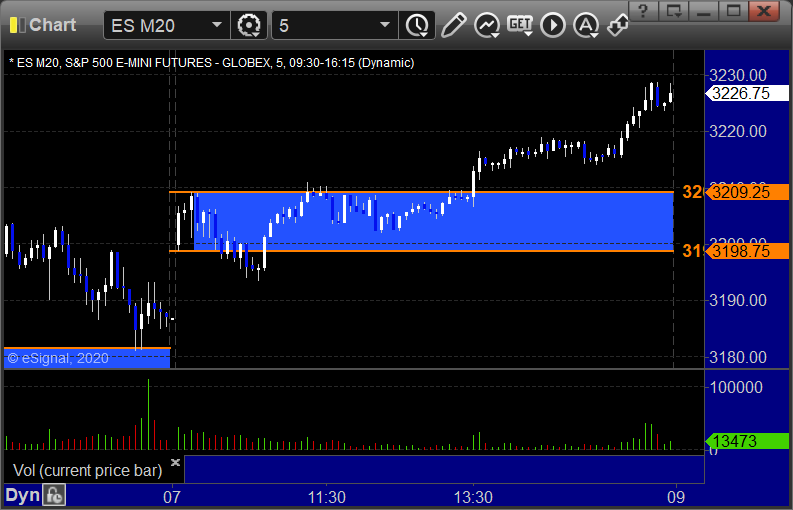Click the detach window icon
Image resolution: width=793 pixels, height=510 pixels.
[x=674, y=11]
